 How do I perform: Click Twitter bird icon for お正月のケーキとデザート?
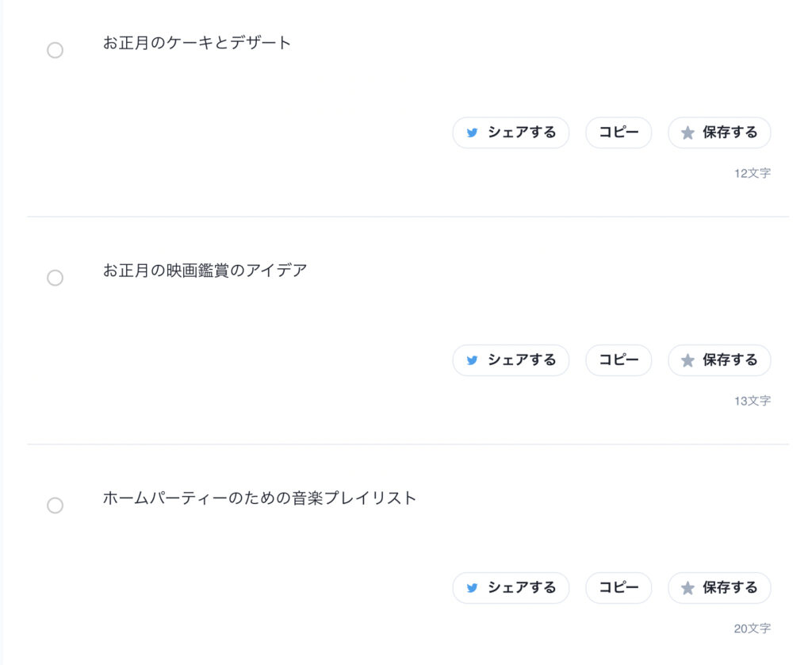473,133
